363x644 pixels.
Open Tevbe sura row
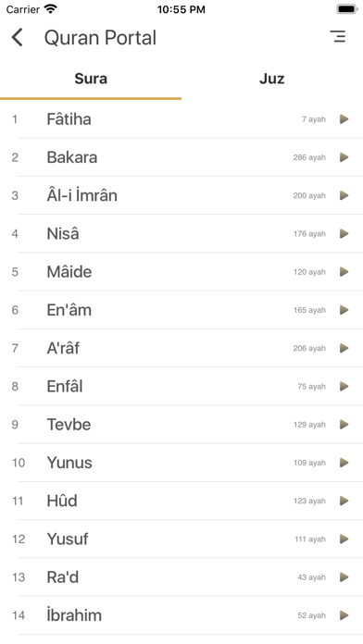pyautogui.click(x=181, y=425)
